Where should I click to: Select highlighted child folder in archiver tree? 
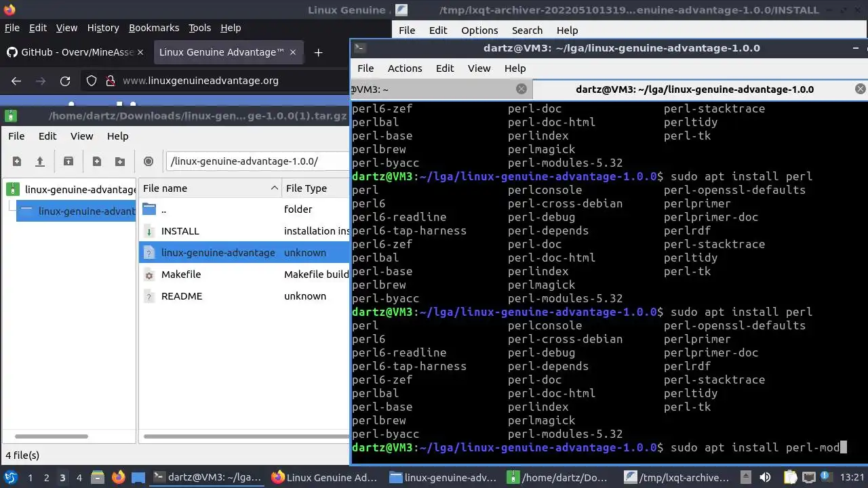tap(76, 211)
